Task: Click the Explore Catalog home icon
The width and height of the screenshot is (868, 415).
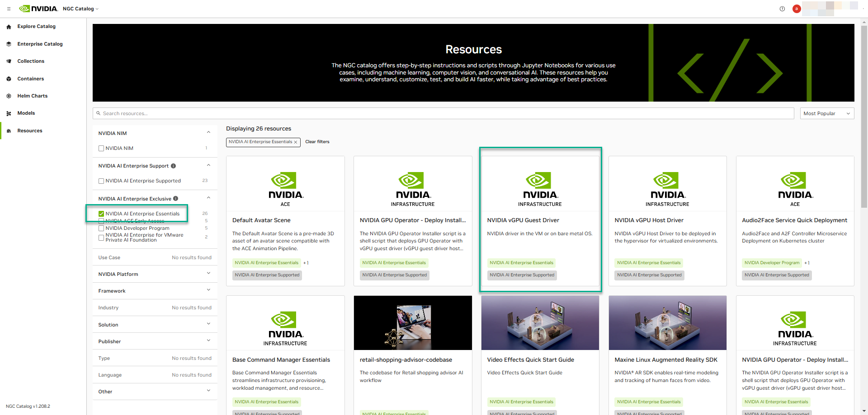Action: tap(9, 27)
